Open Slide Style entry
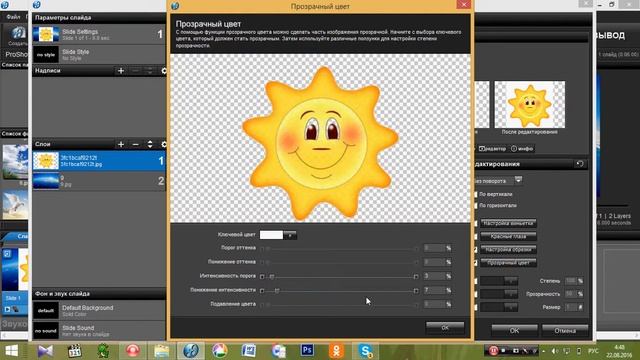 tap(99, 55)
